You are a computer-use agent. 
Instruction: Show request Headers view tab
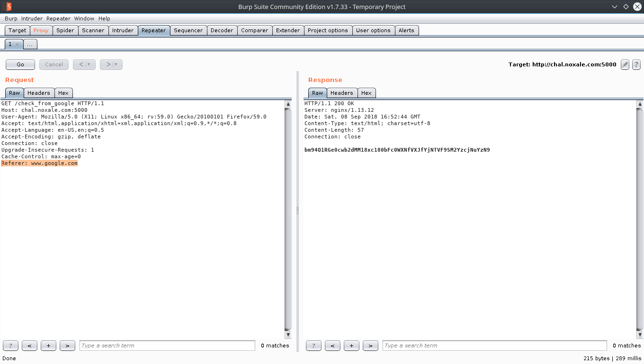(x=39, y=93)
